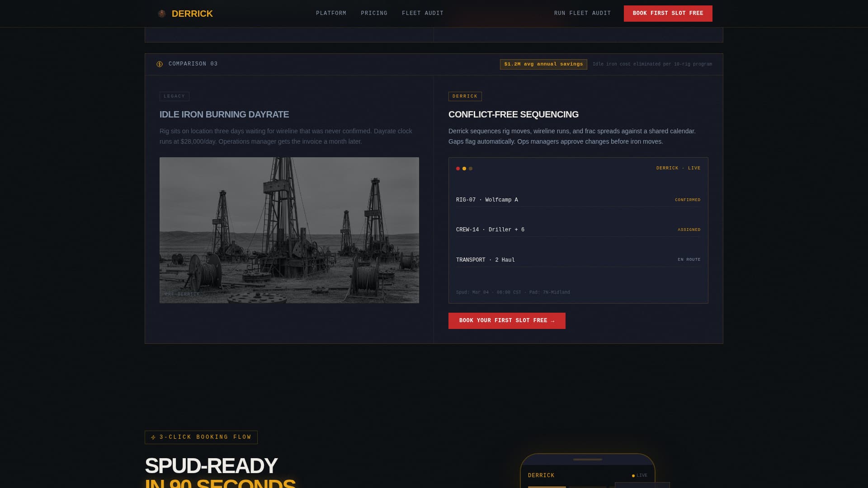The image size is (868, 488).
Task: Expand the CREW-14 Driller + 6 row
Action: (x=578, y=230)
